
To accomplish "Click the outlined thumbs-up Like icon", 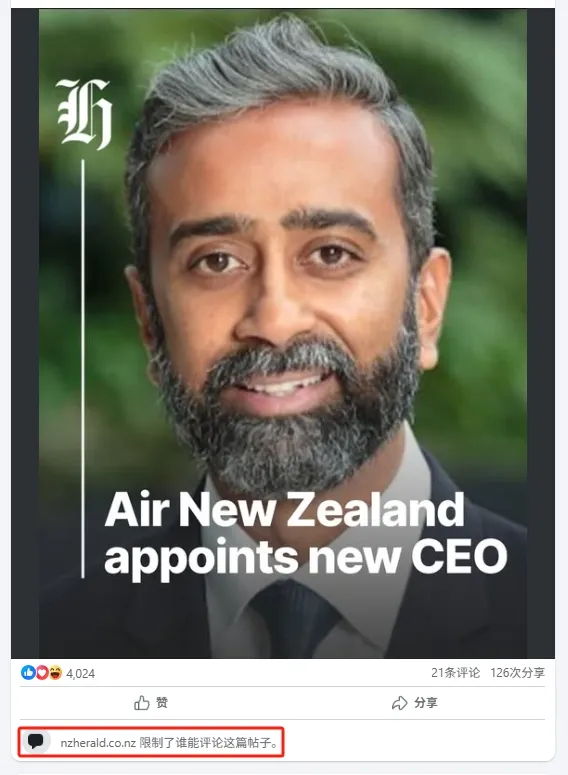I will 142,703.
